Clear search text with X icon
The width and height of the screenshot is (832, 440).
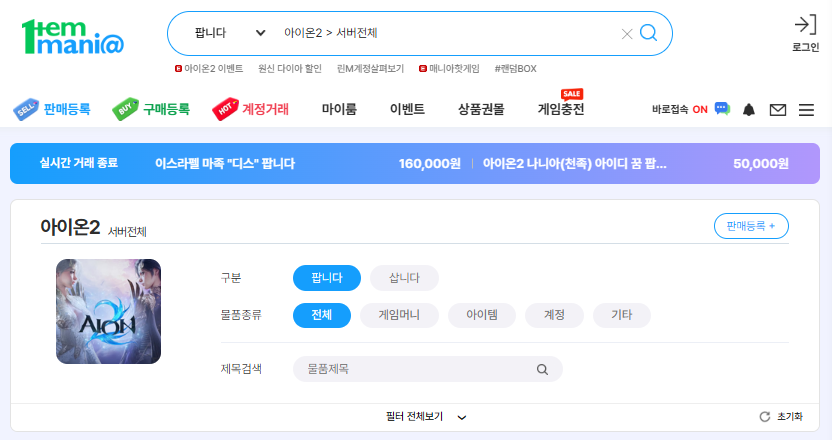(x=627, y=34)
